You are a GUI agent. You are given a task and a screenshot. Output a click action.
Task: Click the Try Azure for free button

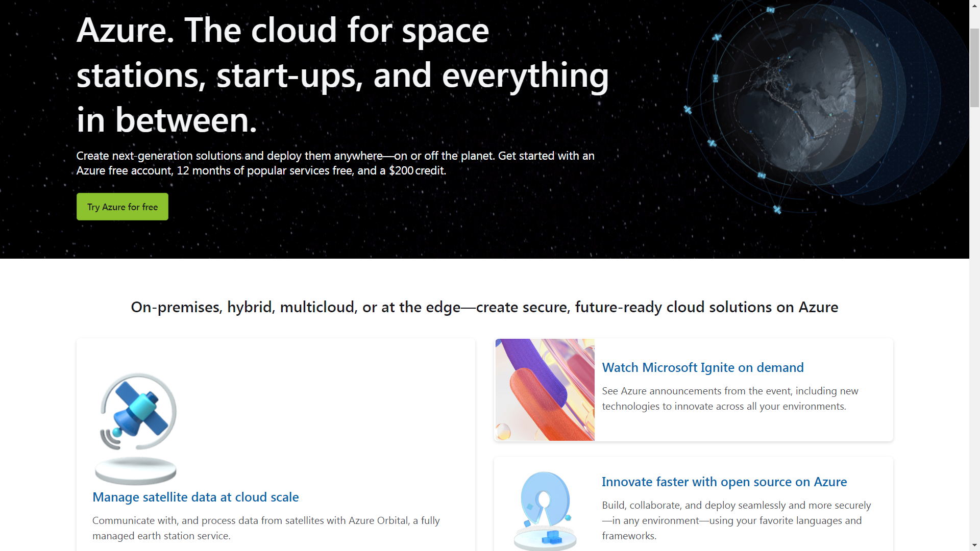coord(122,207)
